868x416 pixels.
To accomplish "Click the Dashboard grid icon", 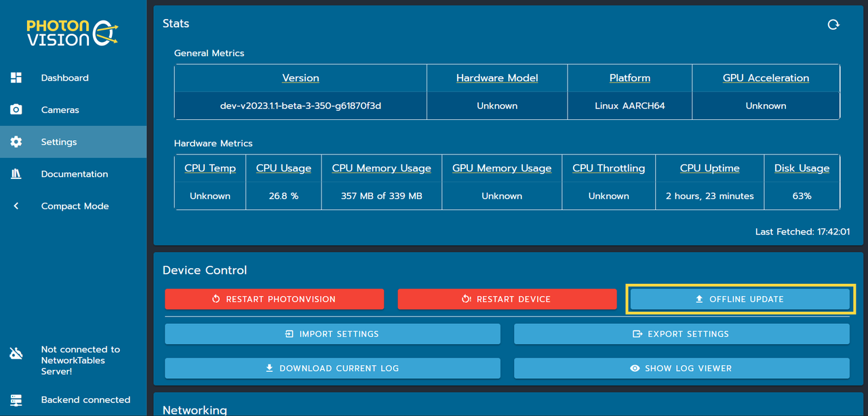I will [x=16, y=78].
